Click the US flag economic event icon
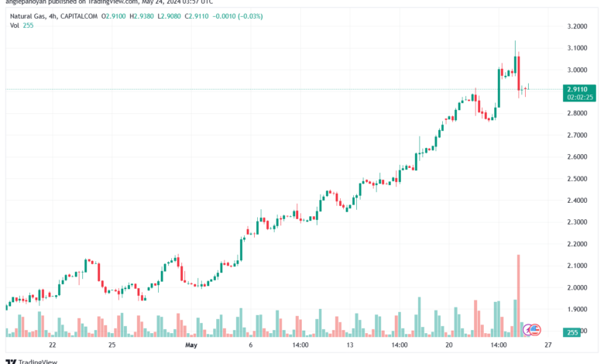The height and width of the screenshot is (364, 604). 535,330
